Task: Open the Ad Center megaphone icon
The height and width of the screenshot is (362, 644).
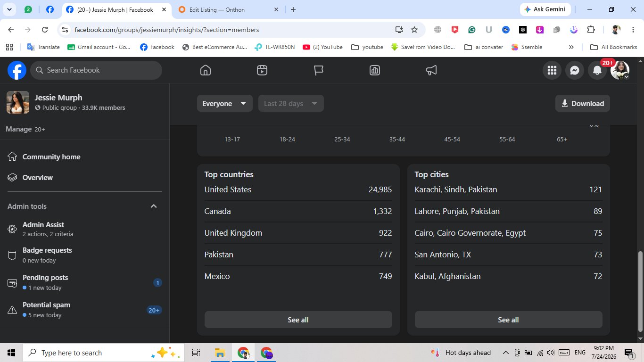Action: coord(431,70)
